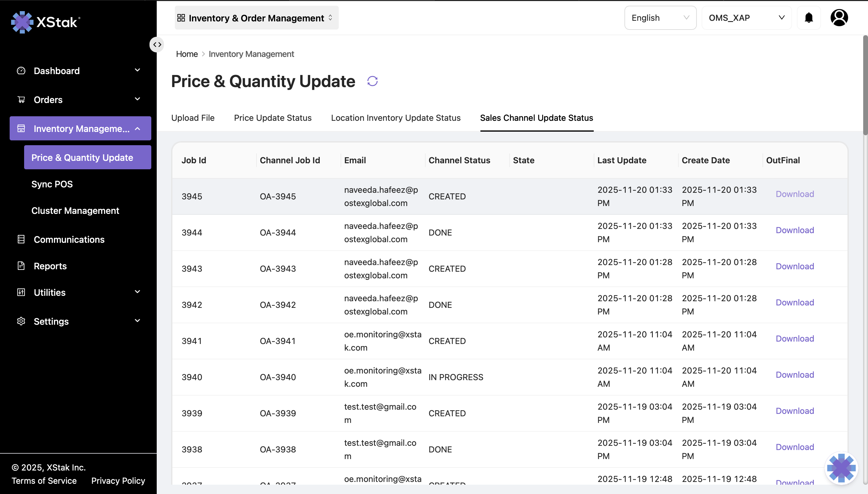Click the Utilities sliders icon
The height and width of the screenshot is (494, 868).
21,292
